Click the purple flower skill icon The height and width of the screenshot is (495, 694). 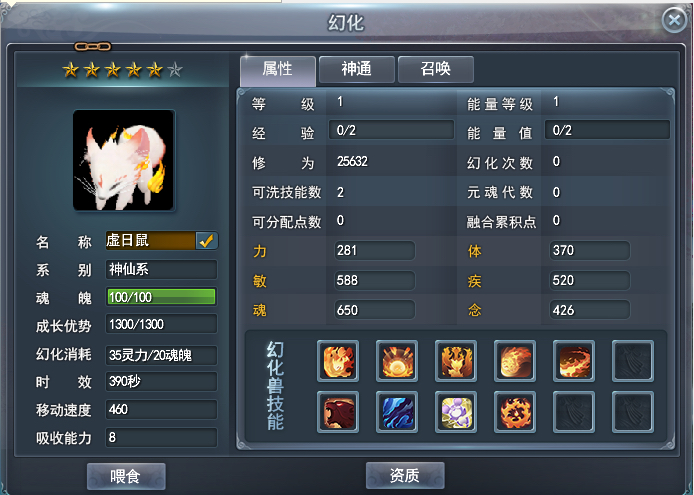point(456,412)
